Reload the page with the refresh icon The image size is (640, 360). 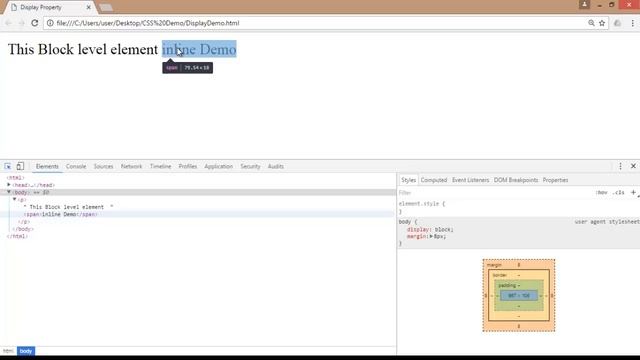point(35,23)
